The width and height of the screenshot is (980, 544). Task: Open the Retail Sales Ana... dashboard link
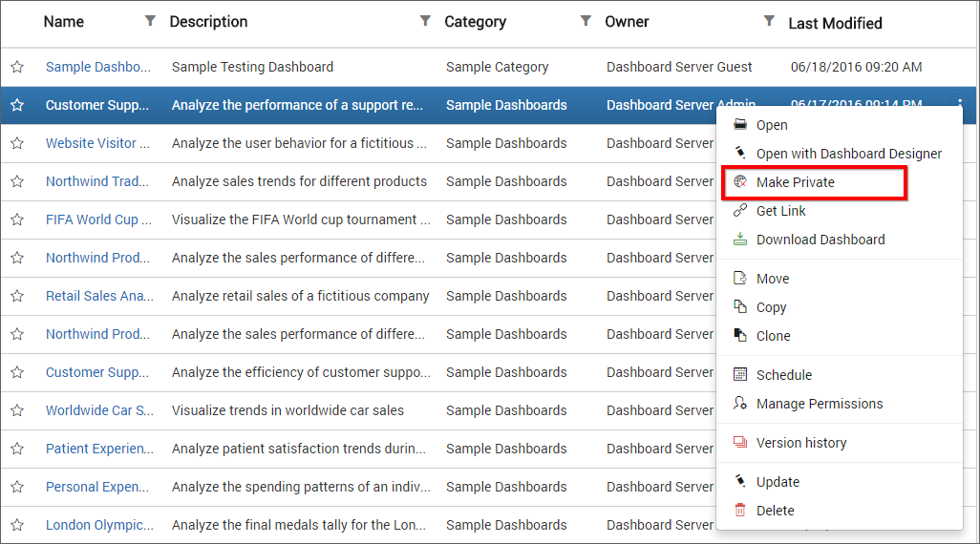tap(99, 296)
